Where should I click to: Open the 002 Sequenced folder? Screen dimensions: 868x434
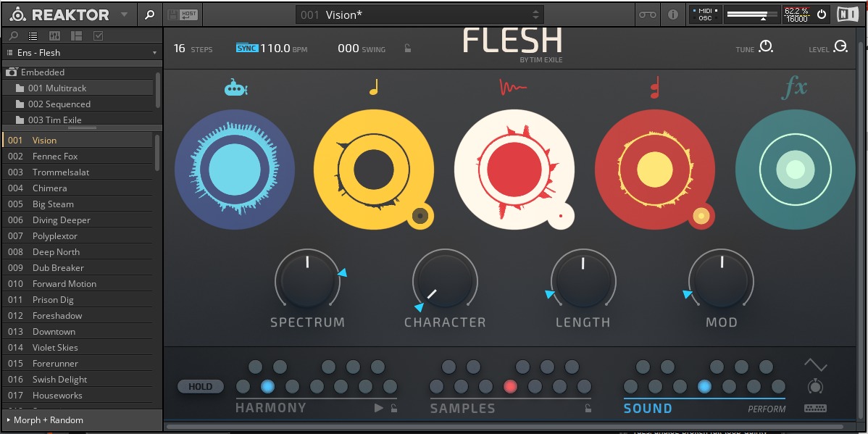78,104
